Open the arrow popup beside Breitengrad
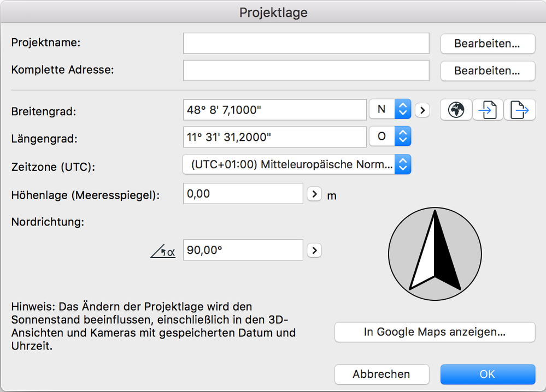Screen dimensions: 546x392 point(422,110)
